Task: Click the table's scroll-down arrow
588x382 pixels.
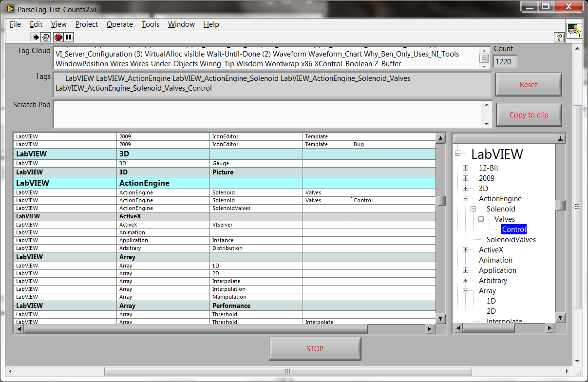Action: click(440, 319)
